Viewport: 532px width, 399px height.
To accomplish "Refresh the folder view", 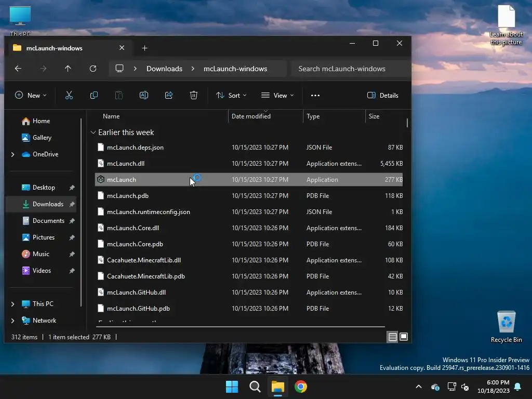I will pos(93,69).
